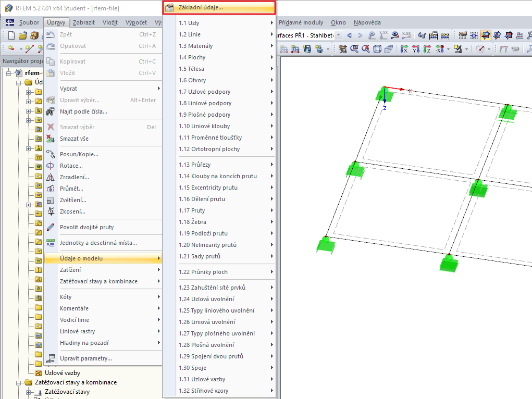Click the Jednotky a desetinná místa icon
The height and width of the screenshot is (399, 532).
[51, 243]
